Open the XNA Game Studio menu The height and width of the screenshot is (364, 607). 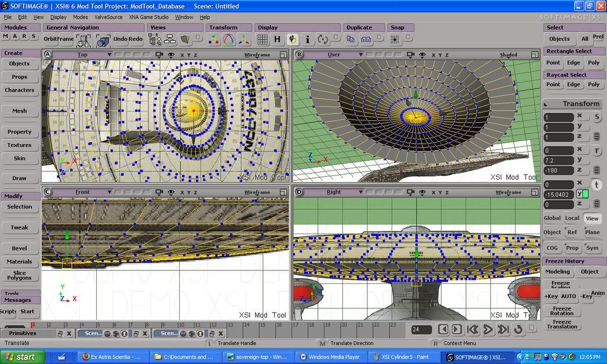[x=149, y=17]
